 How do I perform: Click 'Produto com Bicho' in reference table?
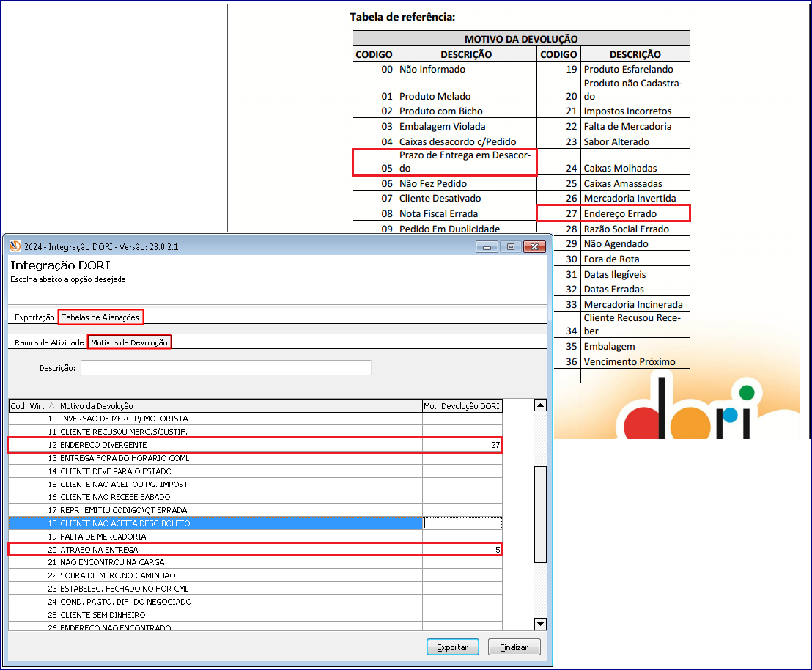click(440, 111)
